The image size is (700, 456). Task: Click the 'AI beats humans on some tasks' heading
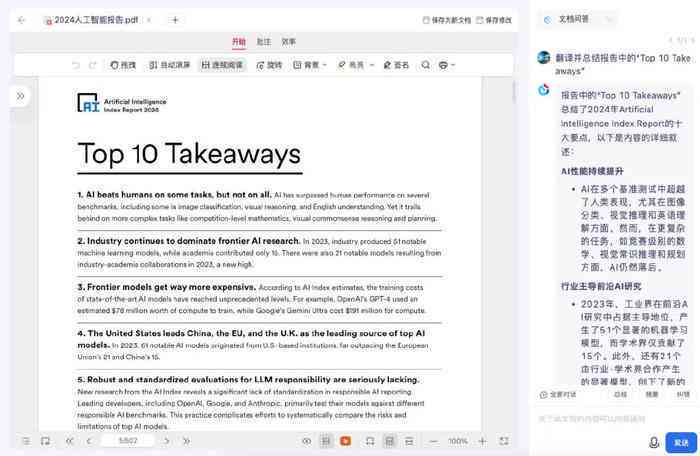click(174, 195)
